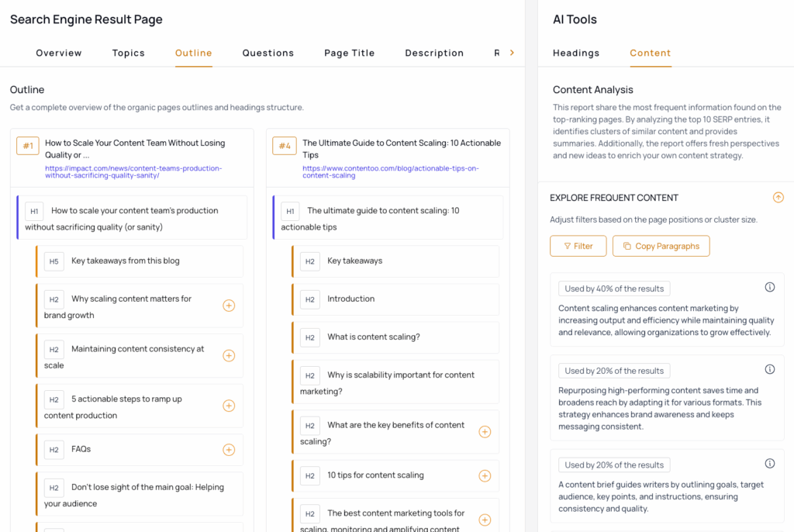Expand 'The best content marketing tools' plus icon

(x=485, y=520)
